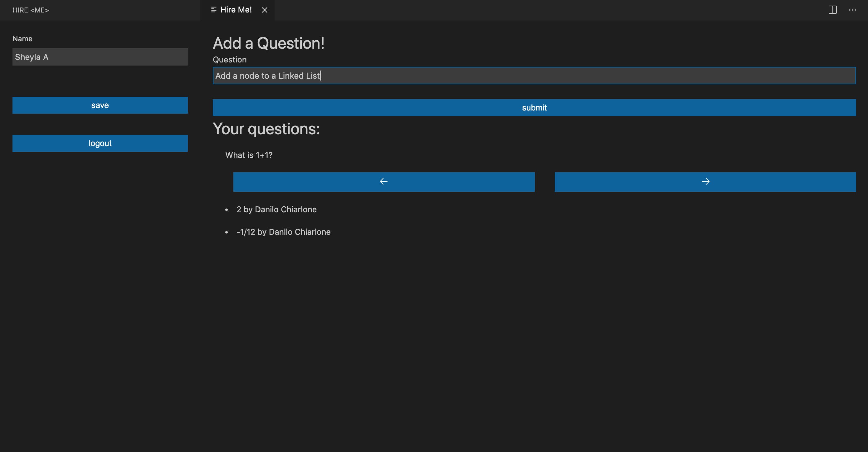This screenshot has height=452, width=868.
Task: Select the answer -1/12 by Danilo Chiarlone
Action: click(283, 232)
